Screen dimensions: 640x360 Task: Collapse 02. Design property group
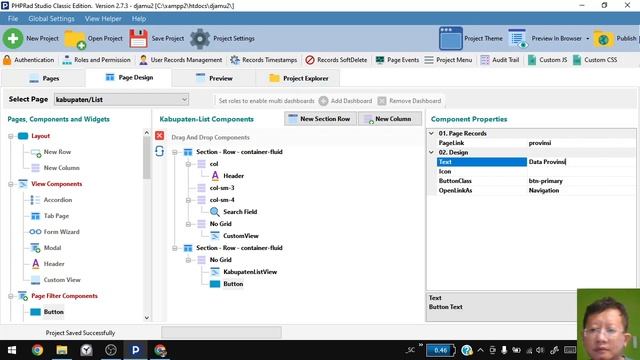(431, 152)
